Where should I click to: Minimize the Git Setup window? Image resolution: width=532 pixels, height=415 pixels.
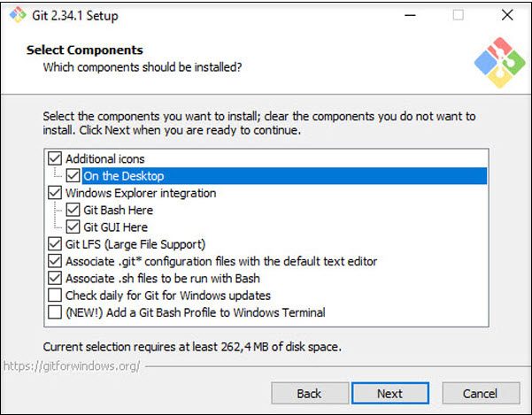[x=410, y=15]
